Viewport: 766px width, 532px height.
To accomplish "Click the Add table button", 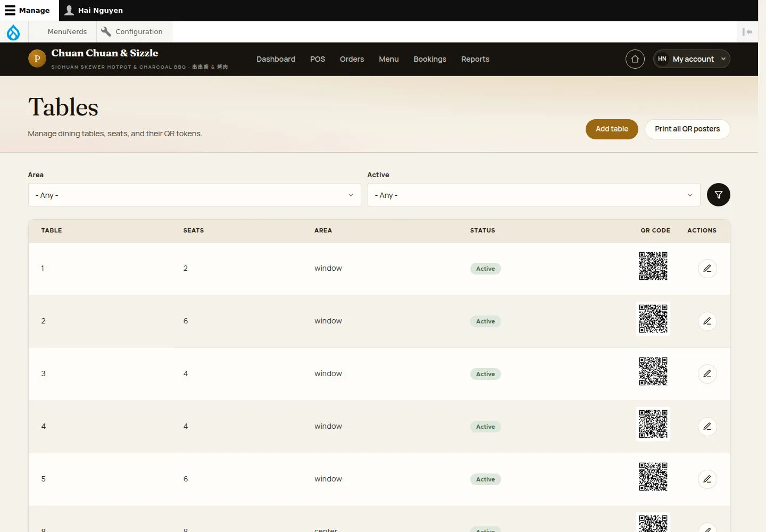I will (x=612, y=129).
